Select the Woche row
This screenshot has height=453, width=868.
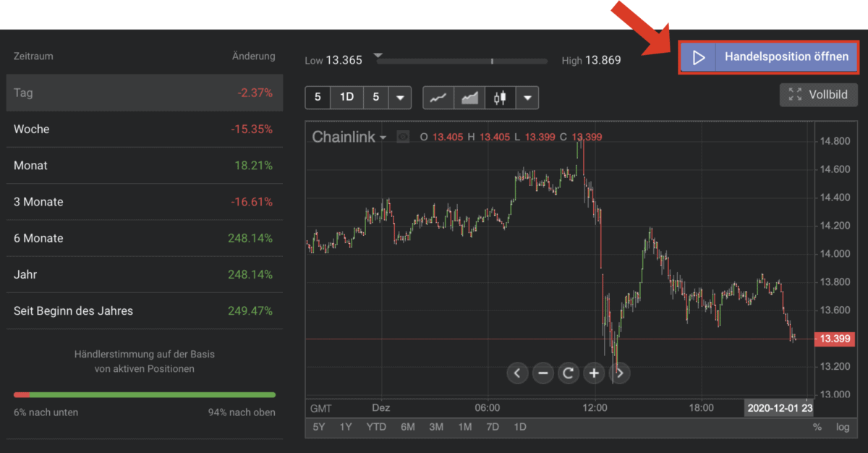(x=145, y=129)
